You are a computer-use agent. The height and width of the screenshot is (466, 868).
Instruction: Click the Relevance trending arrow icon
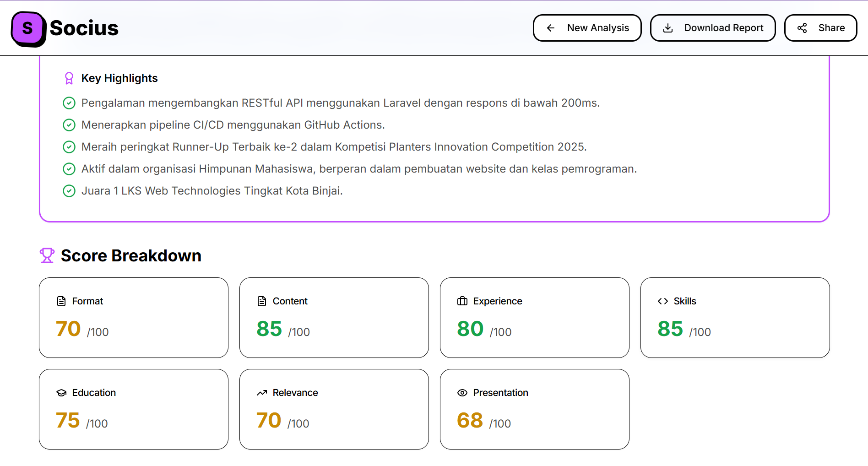262,393
